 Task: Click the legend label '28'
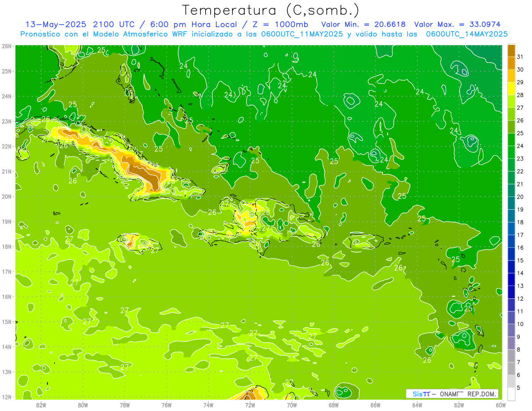pos(520,95)
